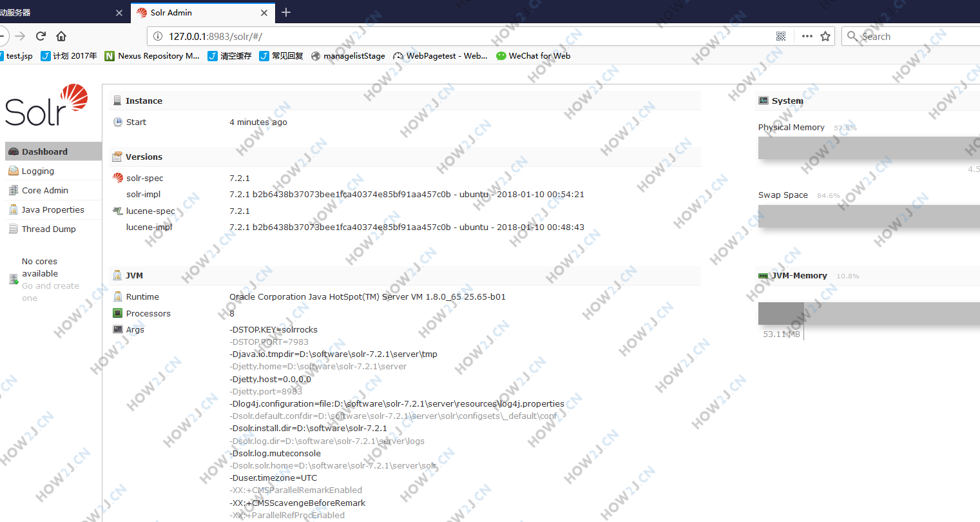This screenshot has height=522, width=980.
Task: Click the System monitor icon
Action: [764, 101]
